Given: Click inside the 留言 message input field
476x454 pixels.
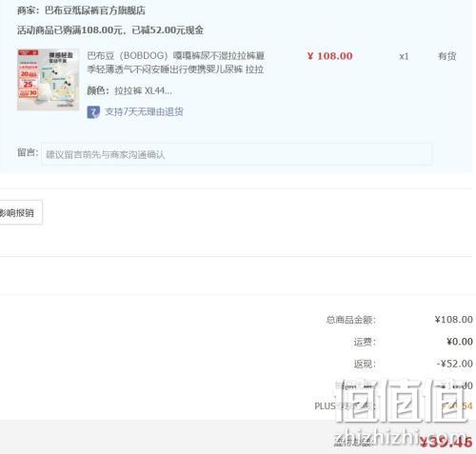Looking at the screenshot, I should pyautogui.click(x=236, y=154).
